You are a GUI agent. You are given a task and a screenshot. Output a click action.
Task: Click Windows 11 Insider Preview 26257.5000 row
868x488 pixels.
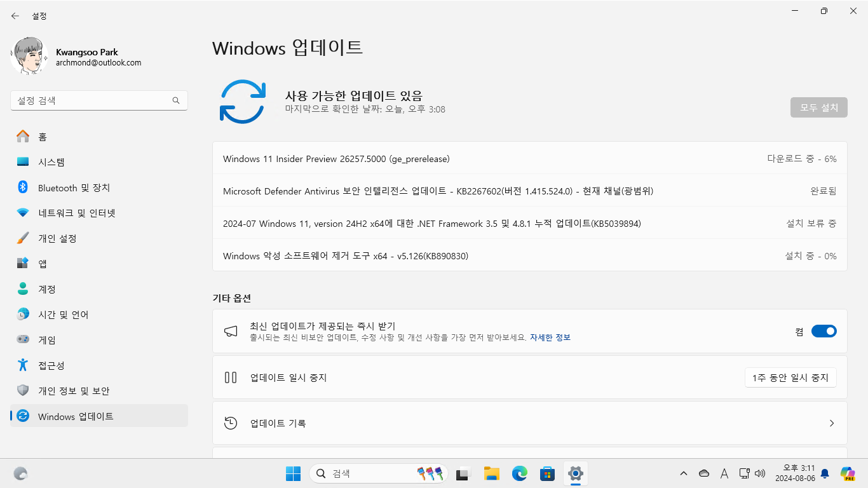(x=530, y=158)
